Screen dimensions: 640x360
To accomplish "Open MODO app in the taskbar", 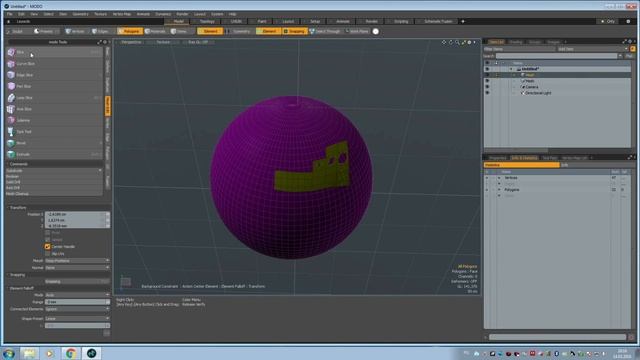I will pyautogui.click(x=91, y=353).
